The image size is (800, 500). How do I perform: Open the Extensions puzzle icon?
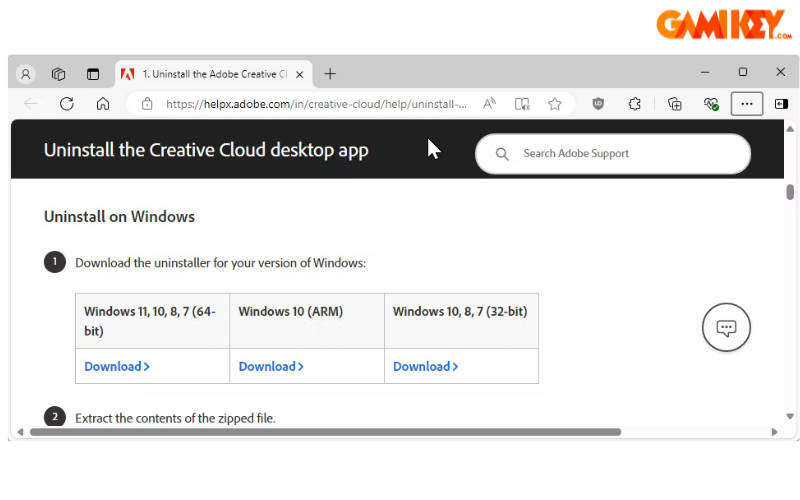coord(634,104)
